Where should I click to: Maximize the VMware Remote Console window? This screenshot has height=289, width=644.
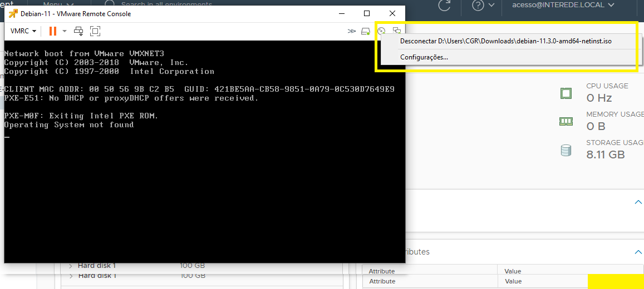tap(367, 13)
